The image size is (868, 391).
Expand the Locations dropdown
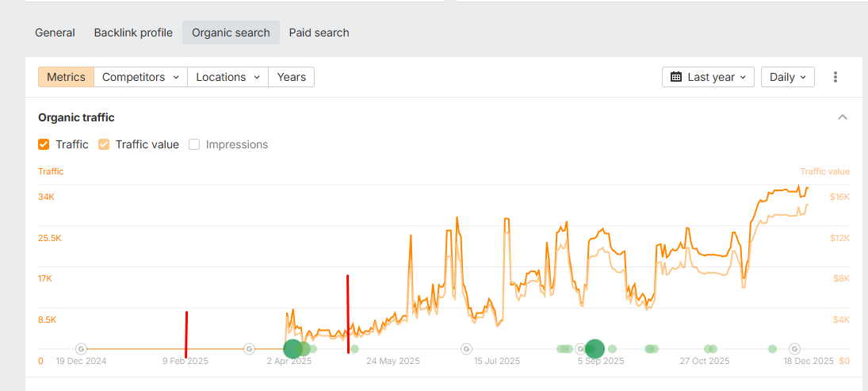click(x=228, y=77)
